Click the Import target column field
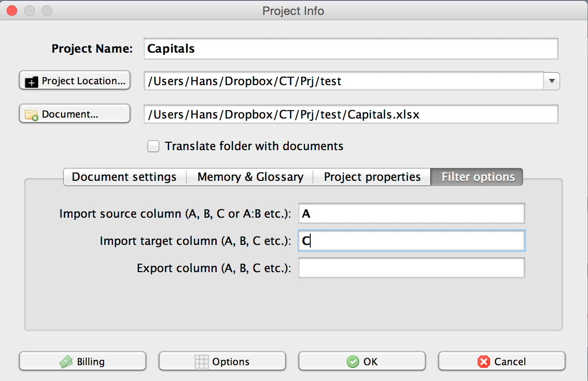The height and width of the screenshot is (381, 588). pyautogui.click(x=411, y=241)
